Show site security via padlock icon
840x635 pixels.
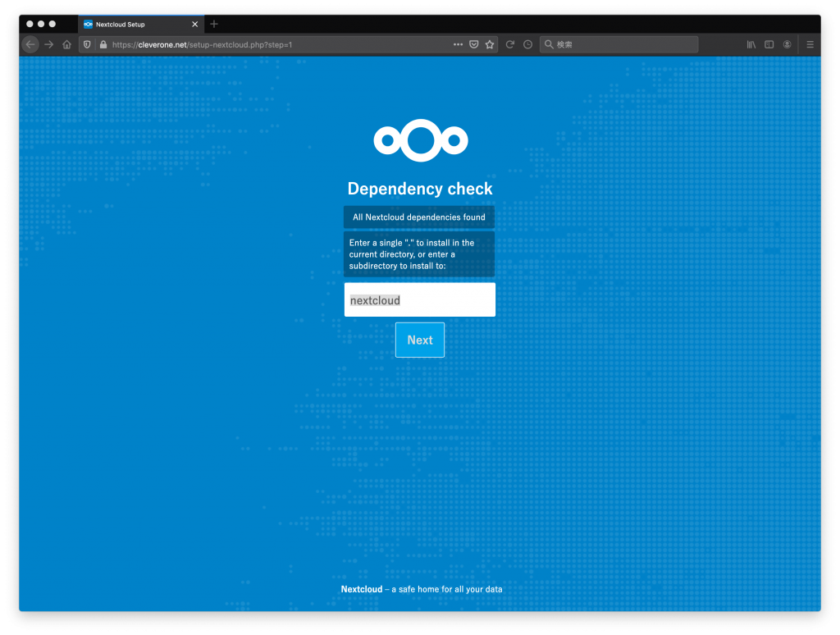103,44
